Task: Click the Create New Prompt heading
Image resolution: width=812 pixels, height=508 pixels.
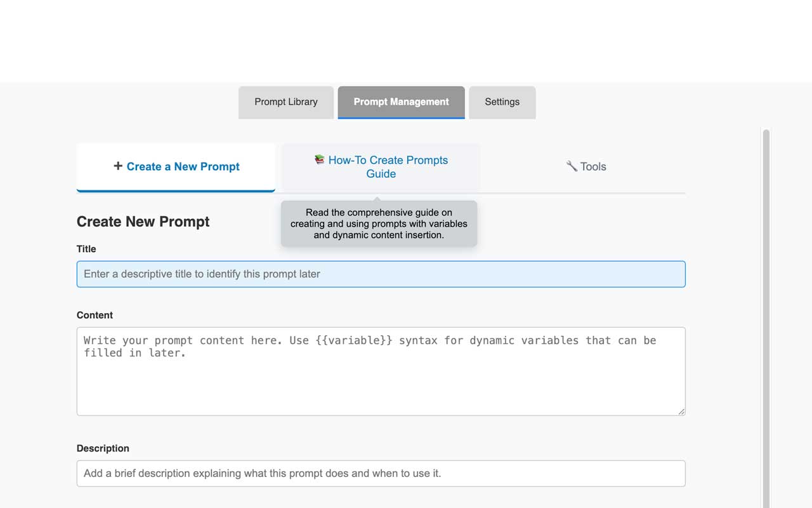Action: (x=143, y=222)
